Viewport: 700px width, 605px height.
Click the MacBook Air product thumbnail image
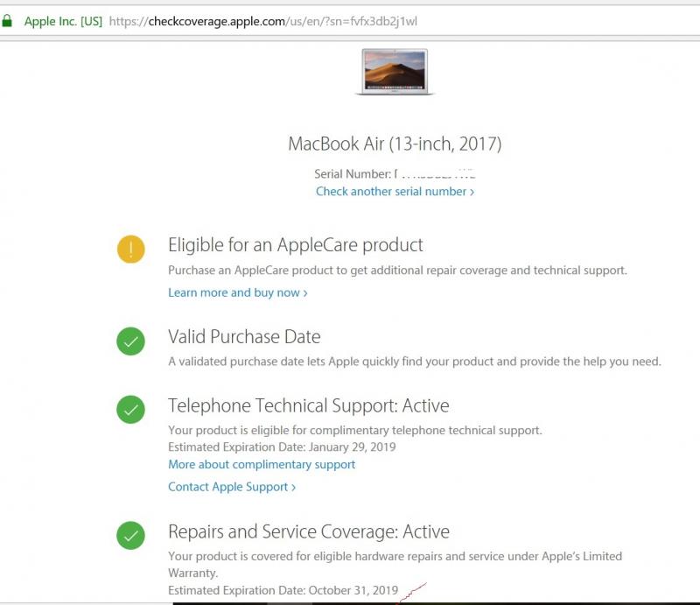pyautogui.click(x=395, y=72)
